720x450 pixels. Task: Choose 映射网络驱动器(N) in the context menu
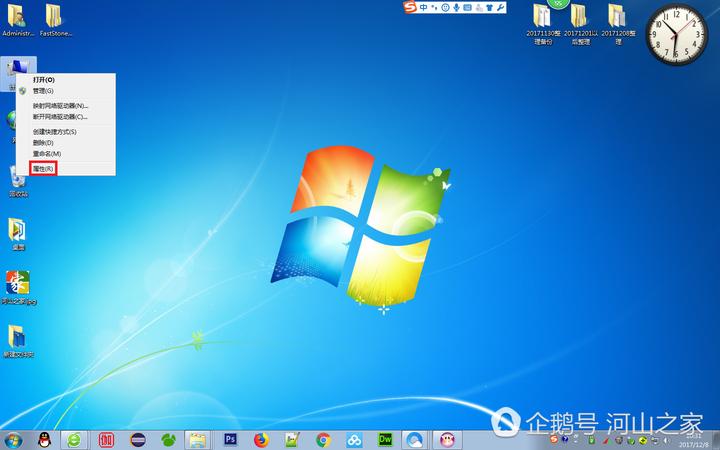[x=66, y=106]
